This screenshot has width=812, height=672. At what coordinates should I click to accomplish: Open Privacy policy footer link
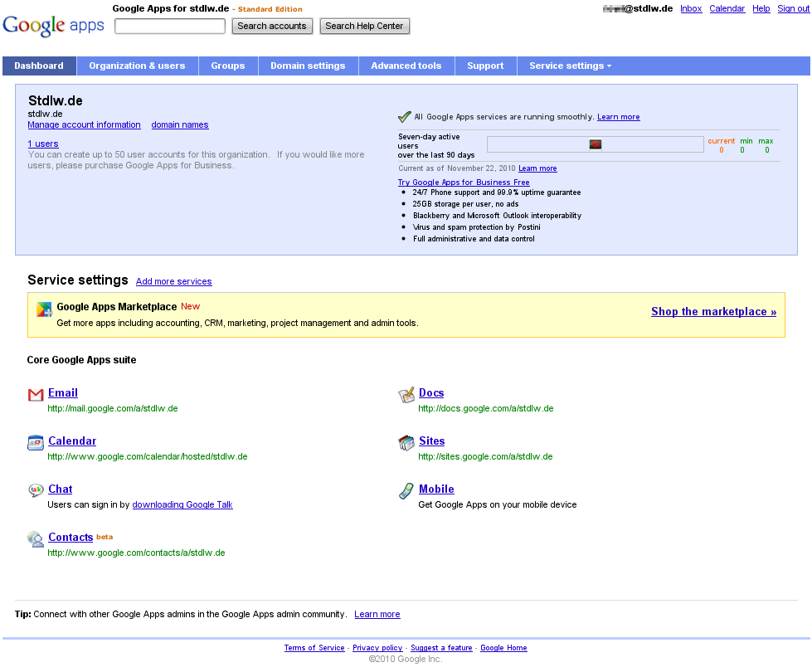[377, 648]
